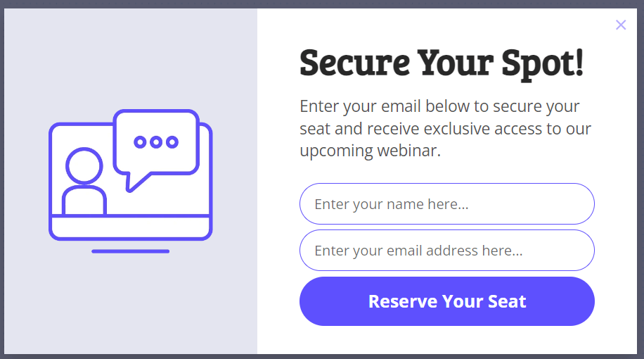
Task: Click the monitor's bottom bezel bar
Action: coord(130,227)
